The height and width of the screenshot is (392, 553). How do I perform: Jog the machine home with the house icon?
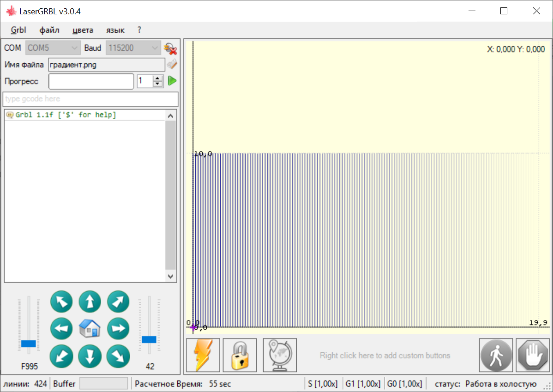[x=90, y=328]
